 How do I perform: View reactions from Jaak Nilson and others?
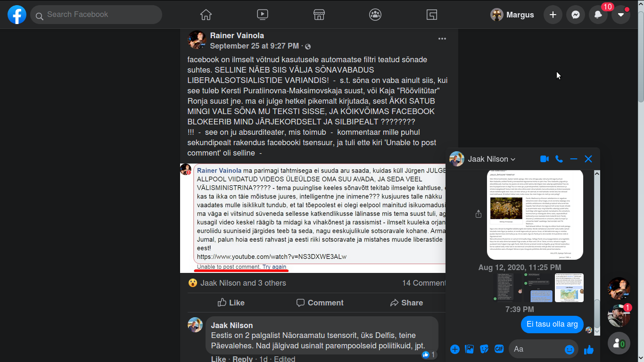(243, 283)
